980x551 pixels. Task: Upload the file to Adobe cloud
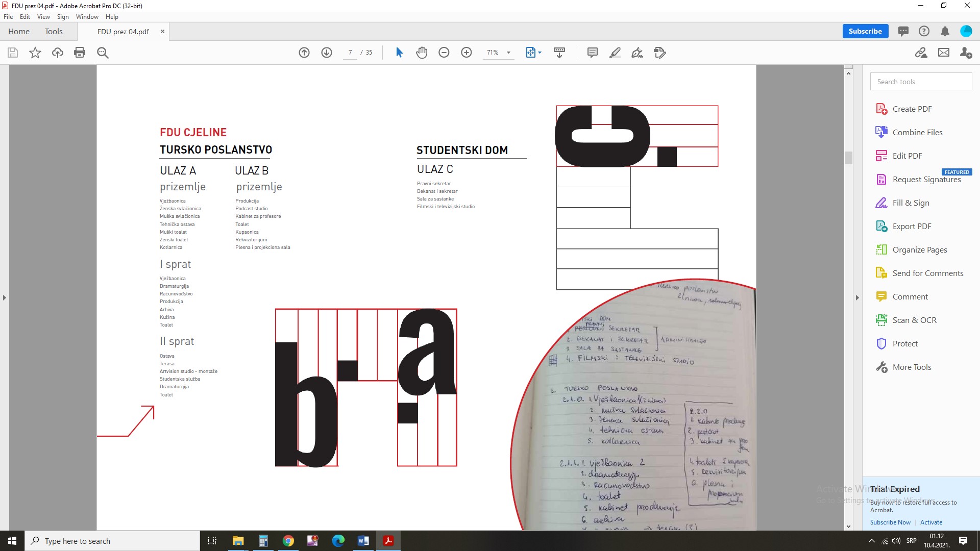58,53
